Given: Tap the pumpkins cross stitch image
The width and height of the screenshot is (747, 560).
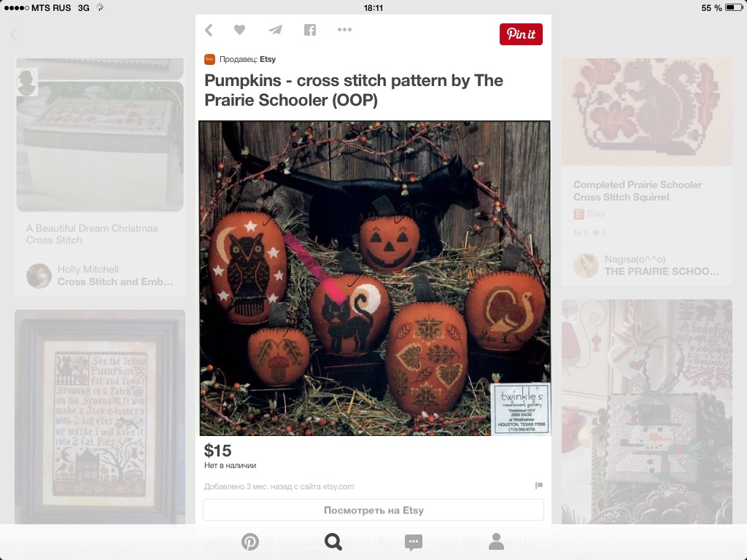Looking at the screenshot, I should point(374,278).
